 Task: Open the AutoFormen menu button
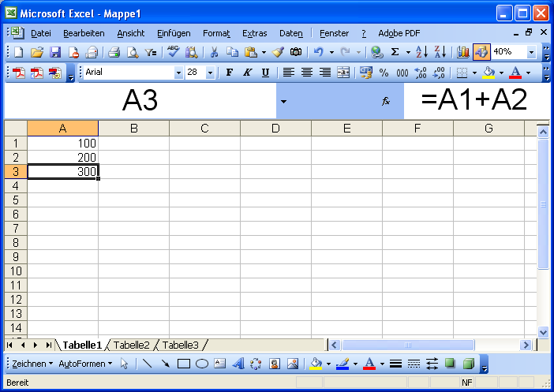coord(85,364)
